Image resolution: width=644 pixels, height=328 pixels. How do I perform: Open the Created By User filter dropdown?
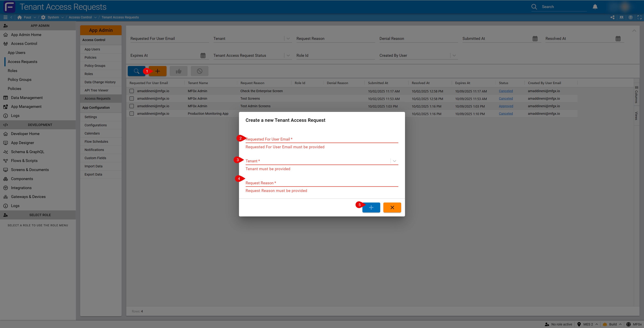click(x=454, y=55)
